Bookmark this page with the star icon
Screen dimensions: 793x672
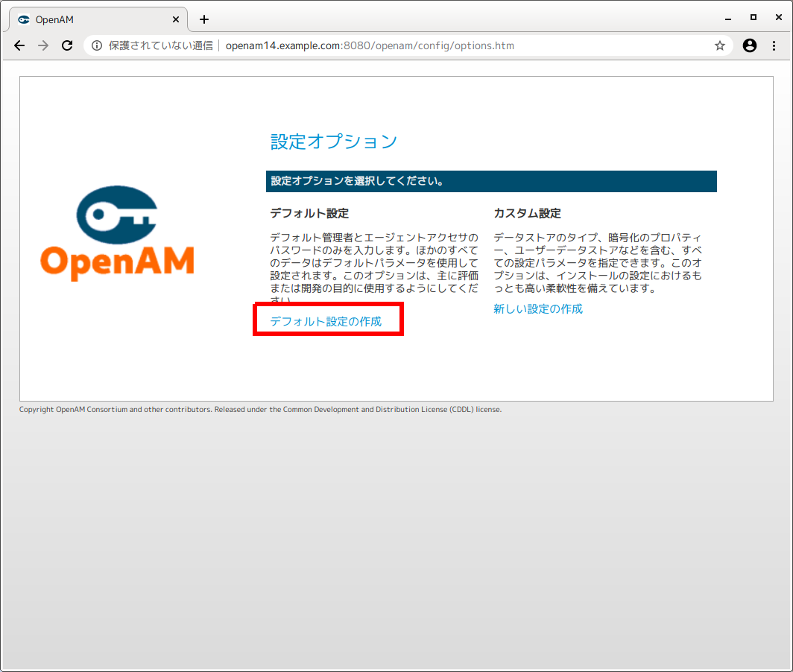(720, 45)
